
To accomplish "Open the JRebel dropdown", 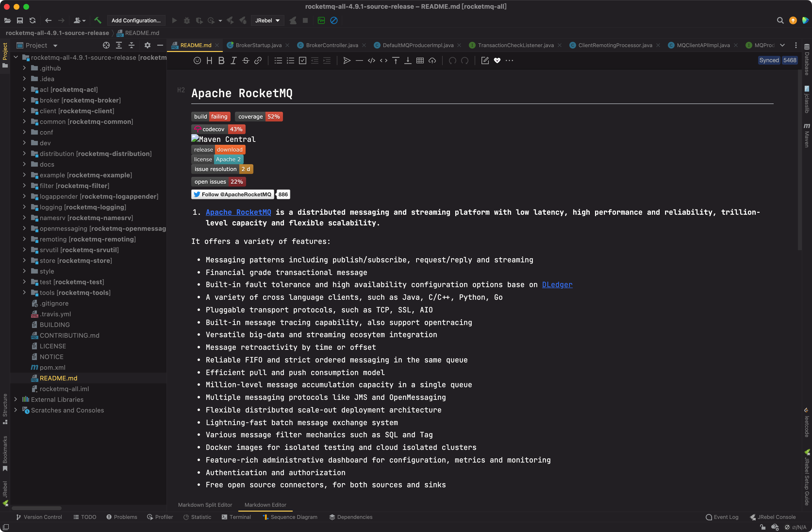I will [267, 20].
